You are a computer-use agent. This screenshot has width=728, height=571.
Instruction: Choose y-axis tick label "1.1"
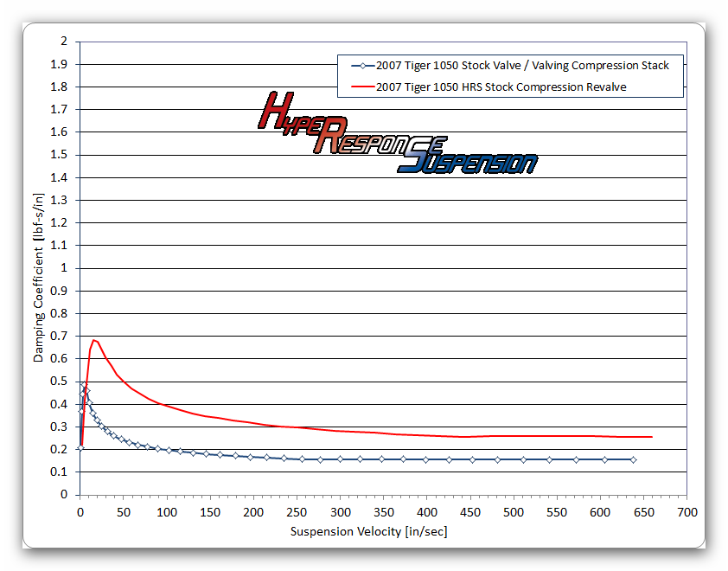pos(59,246)
